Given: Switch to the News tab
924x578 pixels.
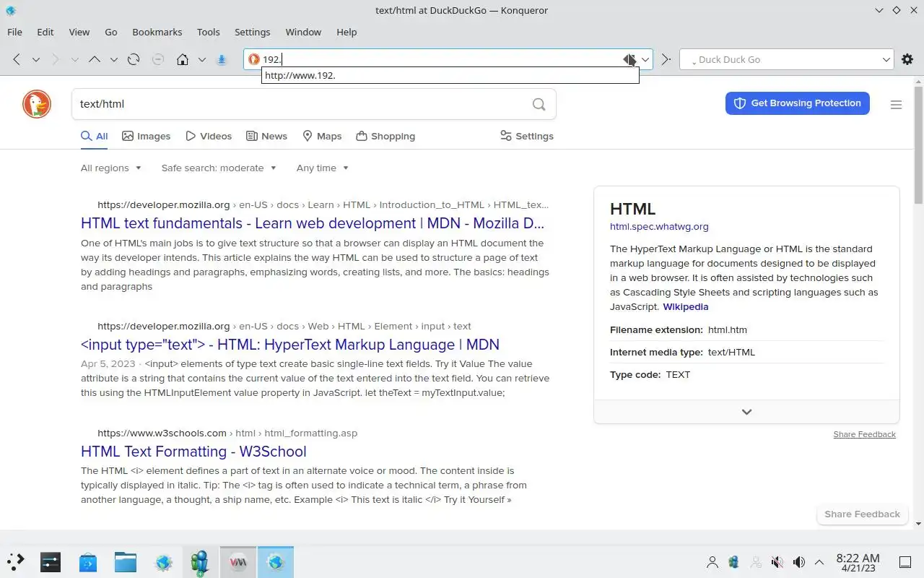Looking at the screenshot, I should (x=266, y=136).
